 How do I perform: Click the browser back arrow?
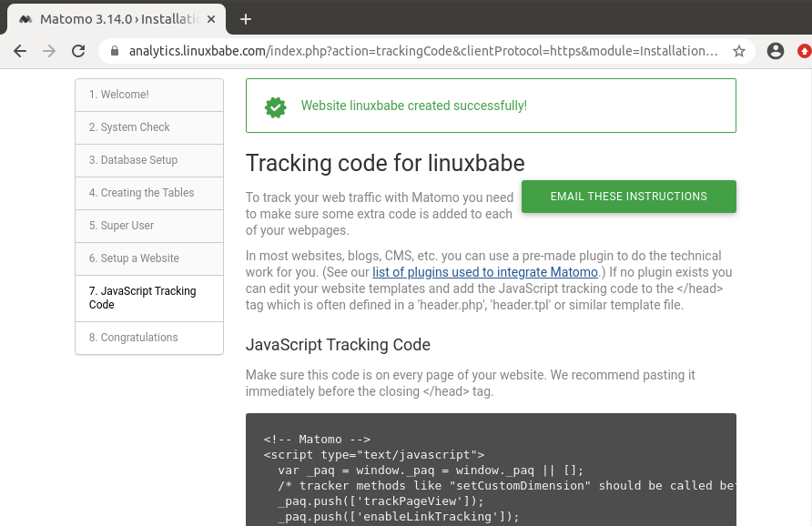[x=20, y=51]
